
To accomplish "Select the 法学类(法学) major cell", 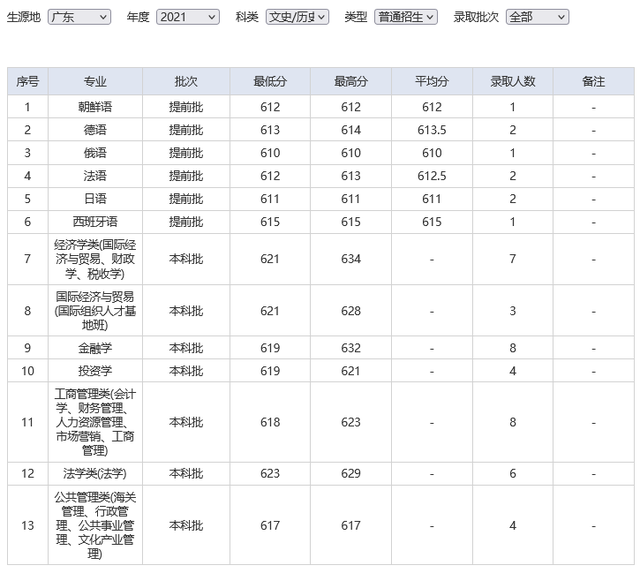I will coord(95,473).
